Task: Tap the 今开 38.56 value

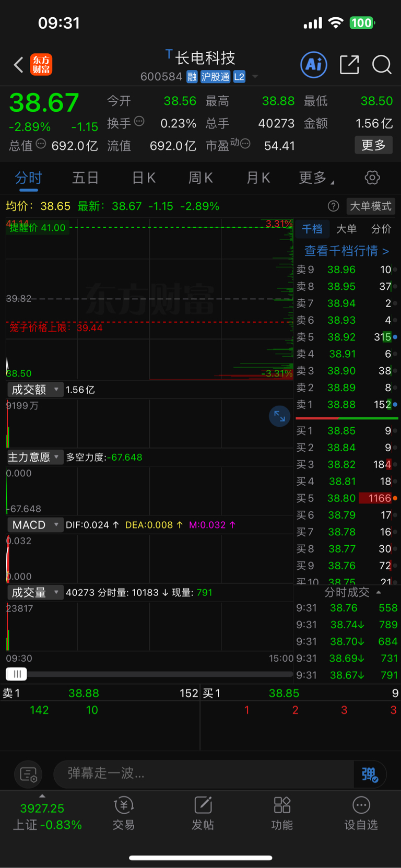Action: point(180,101)
